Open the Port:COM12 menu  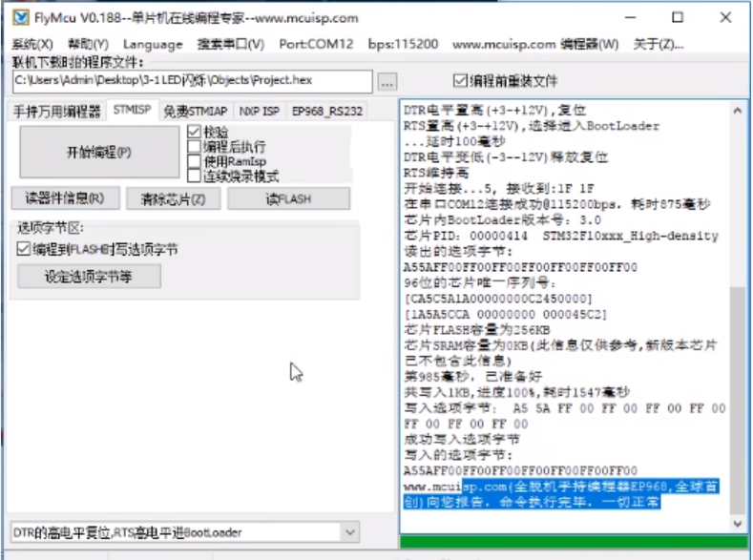point(316,44)
